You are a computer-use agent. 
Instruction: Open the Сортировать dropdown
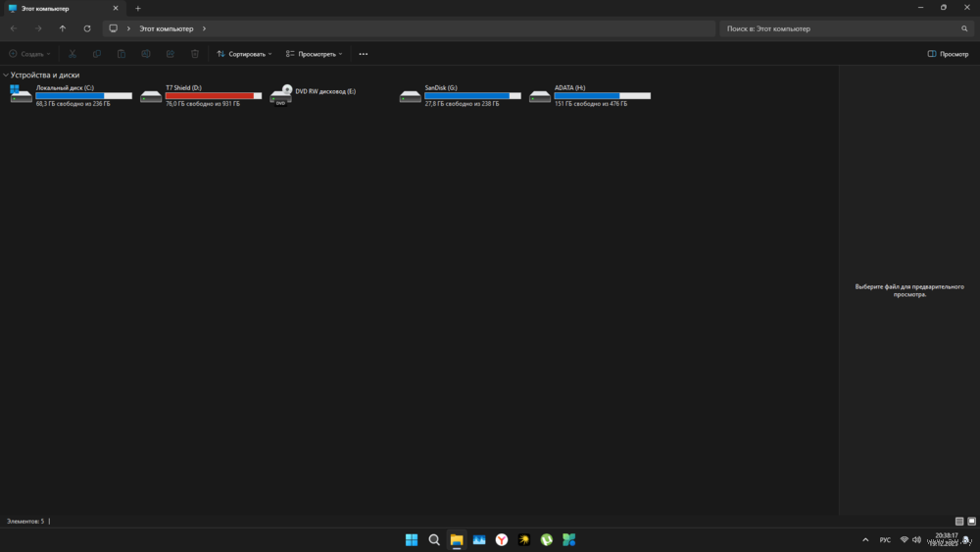point(244,54)
